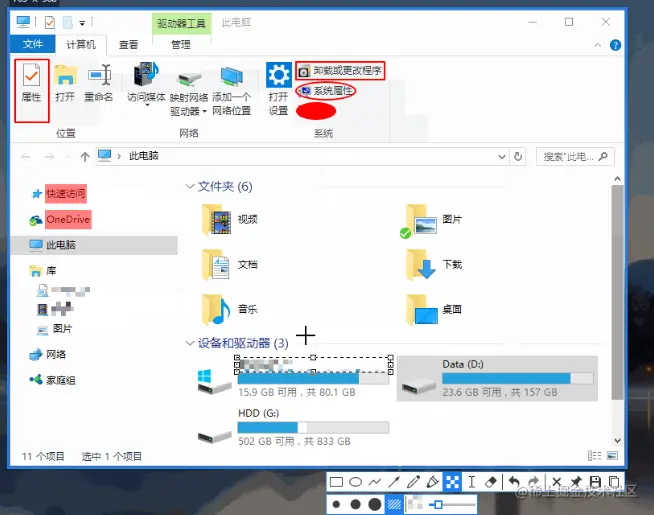Select the 下载 folder
Viewport: 654px width, 515px height.
coord(434,265)
